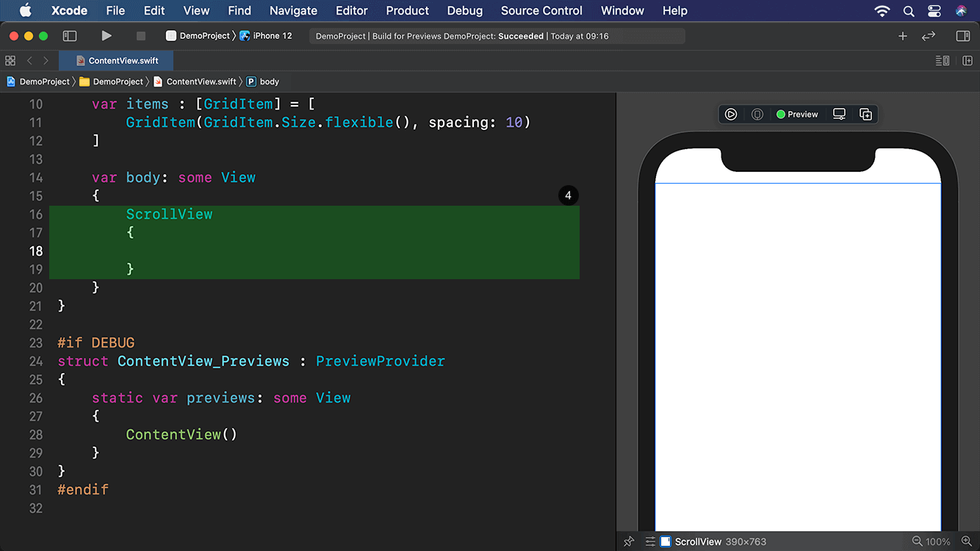Open Spotlight search
This screenshot has width=980, height=551.
click(909, 10)
